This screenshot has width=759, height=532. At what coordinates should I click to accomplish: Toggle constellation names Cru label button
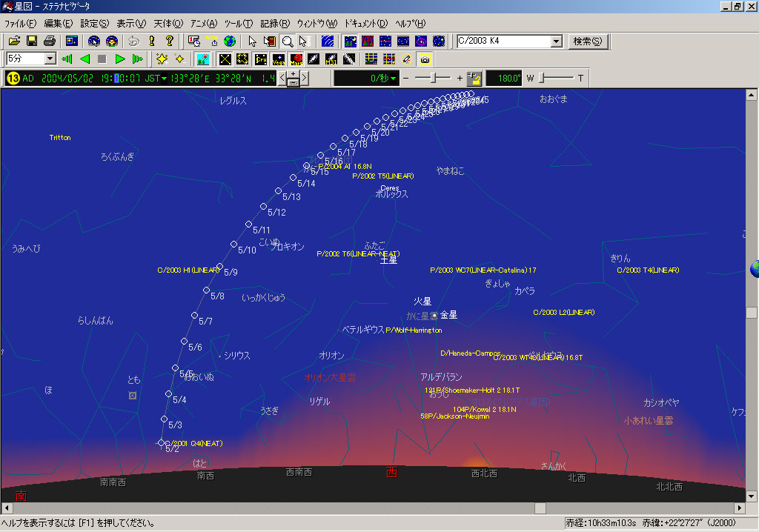[261, 59]
